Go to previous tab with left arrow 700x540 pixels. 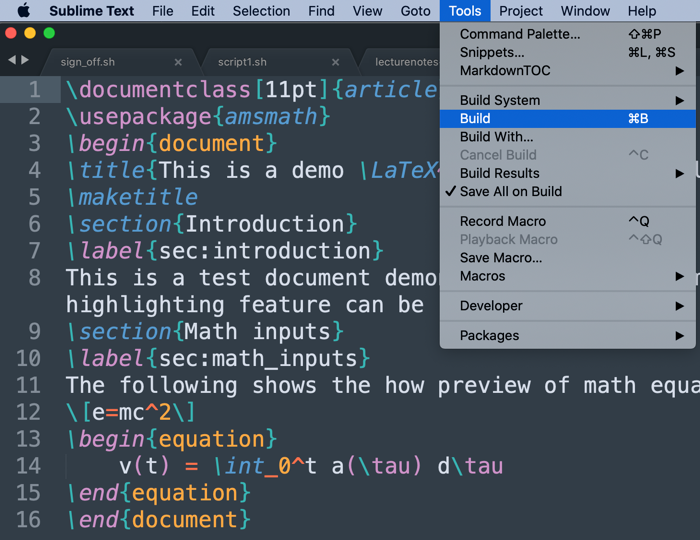[12, 59]
